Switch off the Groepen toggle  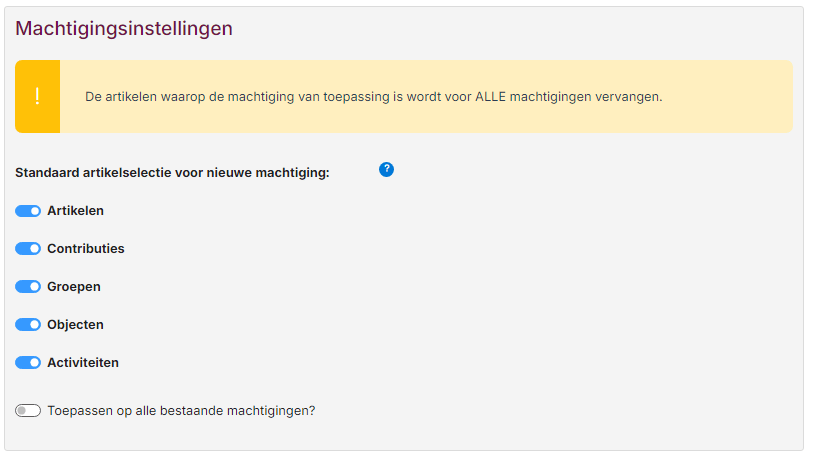coord(28,287)
